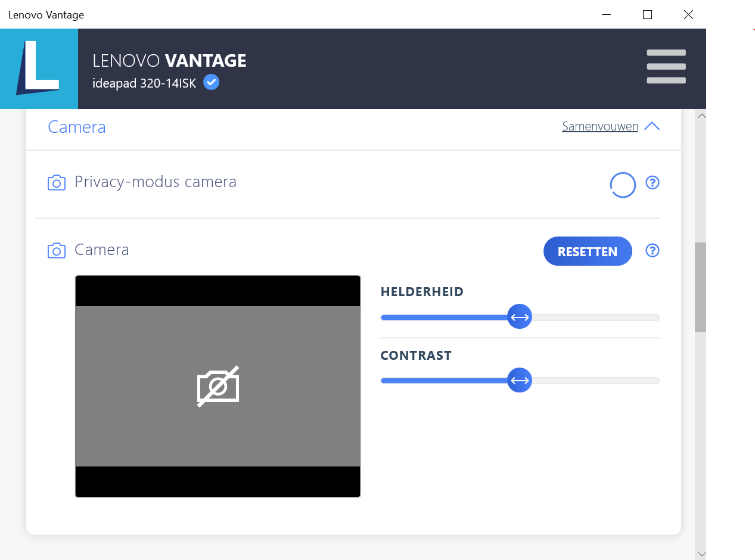Click the verified checkmark badge beside ideapad 320-14ISK
The width and height of the screenshot is (755, 560).
click(x=211, y=82)
